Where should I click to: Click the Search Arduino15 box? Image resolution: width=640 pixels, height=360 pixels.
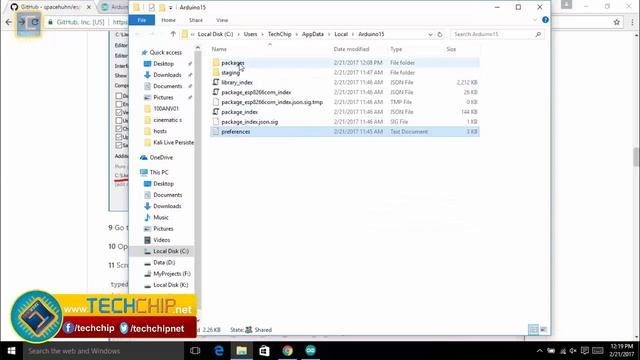pos(497,34)
